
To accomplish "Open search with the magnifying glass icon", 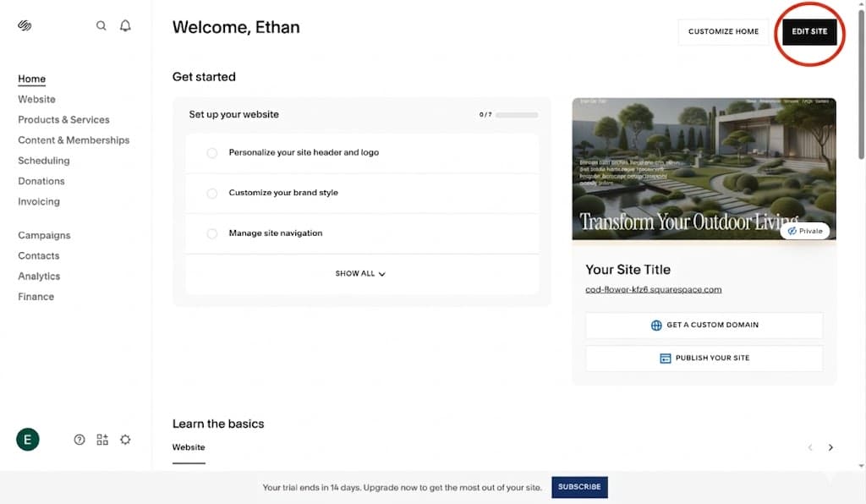I will (x=101, y=25).
